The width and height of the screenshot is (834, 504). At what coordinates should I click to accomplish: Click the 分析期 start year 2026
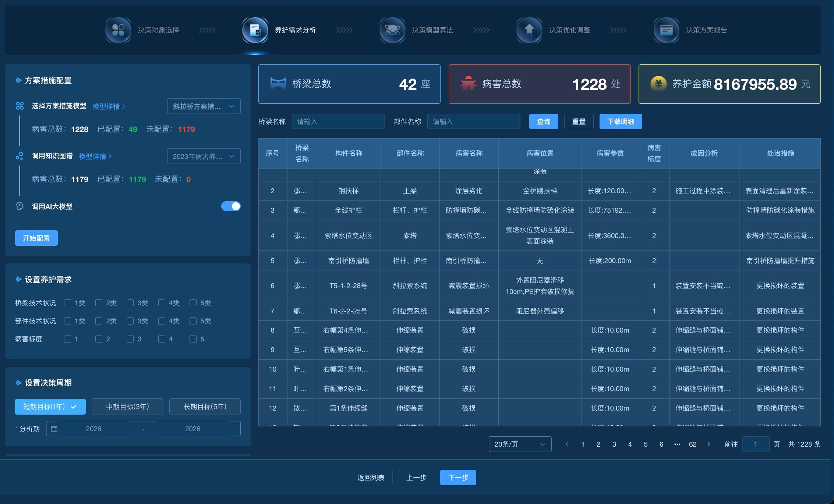click(x=93, y=429)
